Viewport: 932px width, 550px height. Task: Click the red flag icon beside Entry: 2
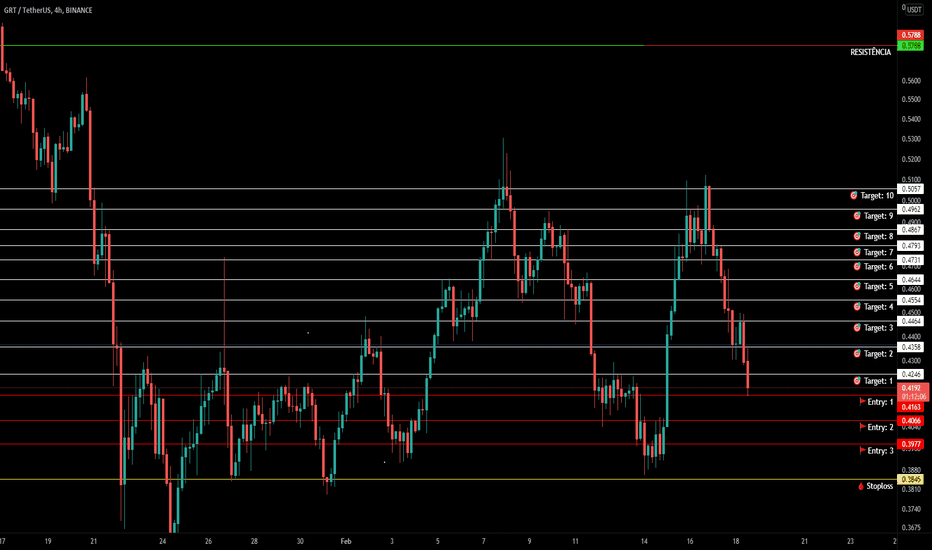(862, 427)
